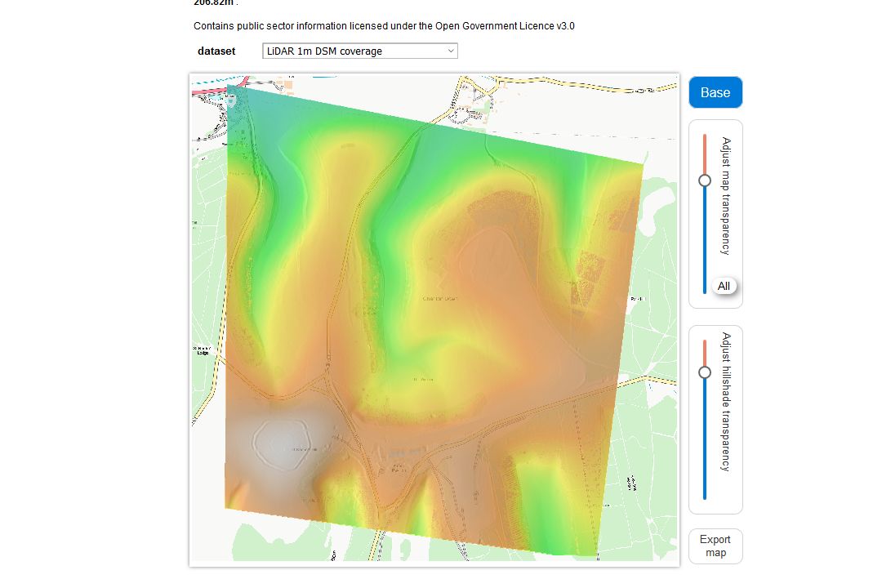Click the Base layer button
The image size is (882, 588).
(715, 92)
